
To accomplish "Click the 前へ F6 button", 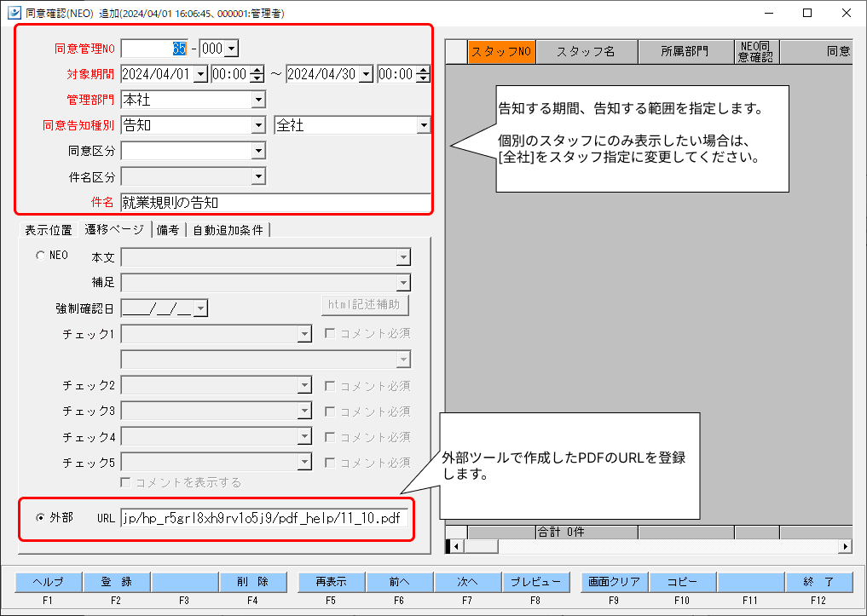I will tap(399, 582).
